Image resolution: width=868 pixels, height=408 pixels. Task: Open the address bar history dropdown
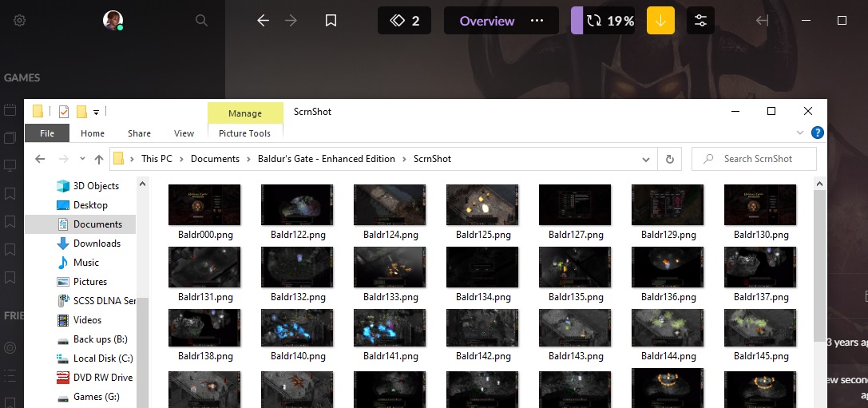[645, 160]
